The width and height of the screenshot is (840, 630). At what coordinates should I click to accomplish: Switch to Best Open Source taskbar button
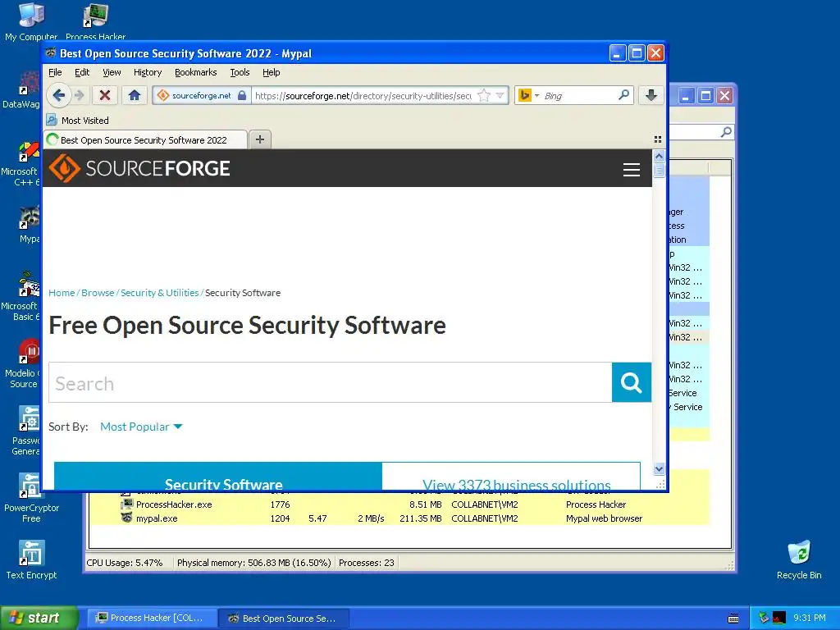click(285, 618)
